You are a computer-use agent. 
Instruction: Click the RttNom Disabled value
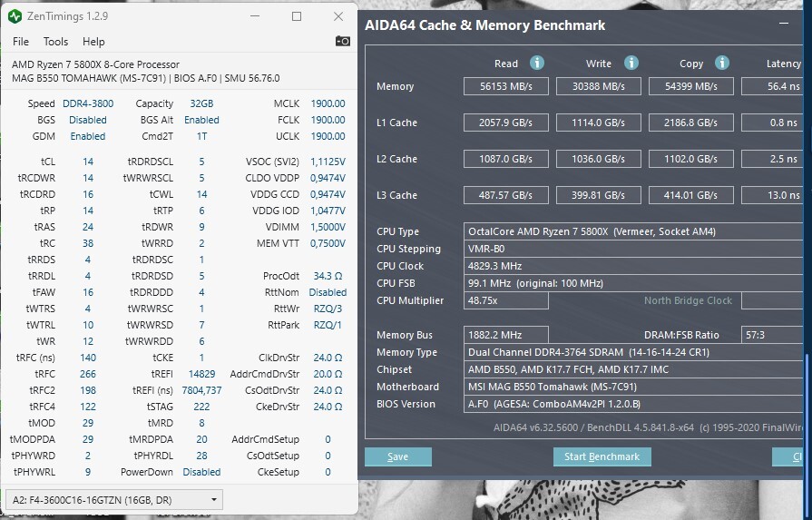tap(328, 292)
